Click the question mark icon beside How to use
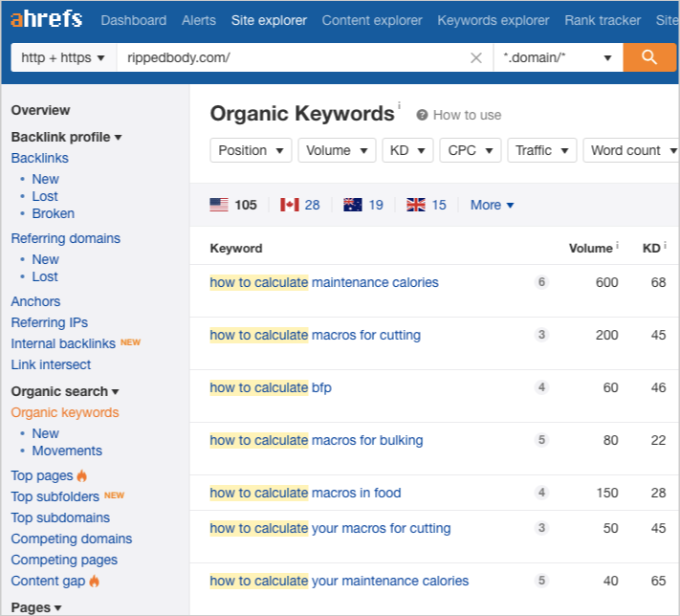 [422, 115]
